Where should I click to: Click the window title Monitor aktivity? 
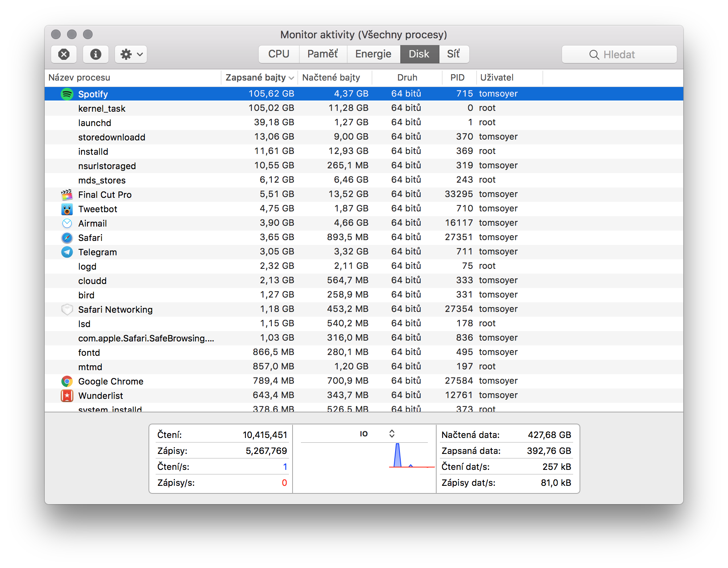pyautogui.click(x=364, y=35)
